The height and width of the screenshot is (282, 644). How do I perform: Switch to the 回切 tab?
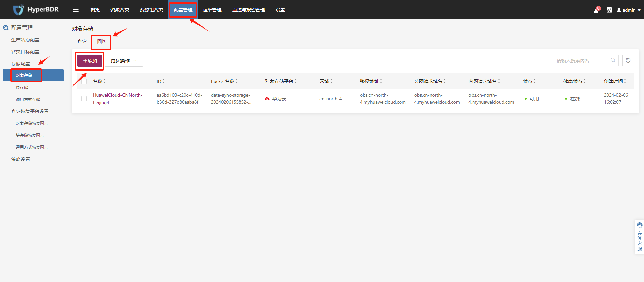point(102,41)
